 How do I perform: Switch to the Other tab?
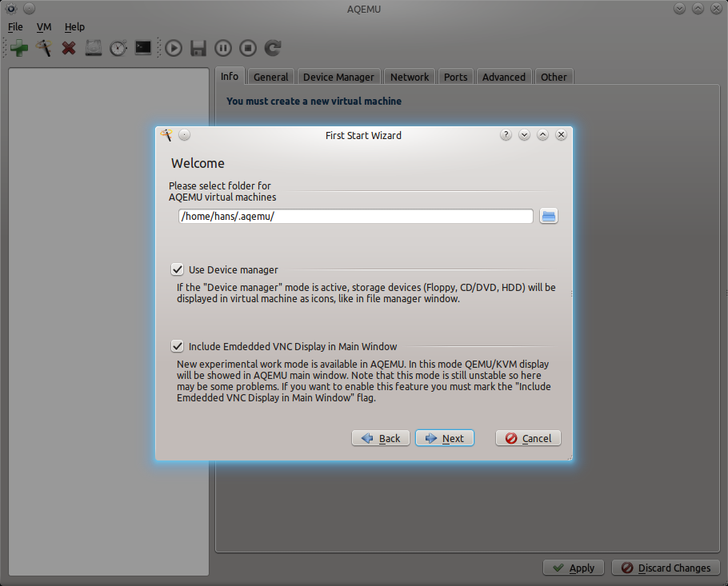[554, 77]
